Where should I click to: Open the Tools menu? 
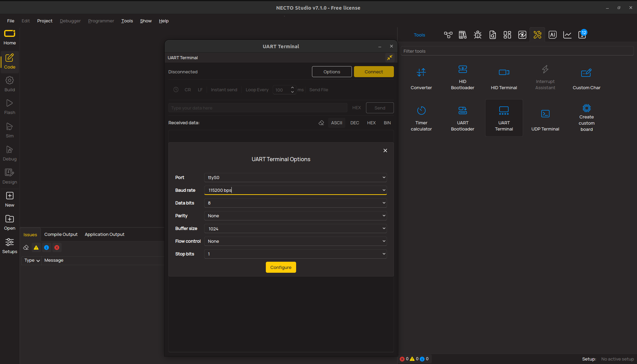[127, 21]
